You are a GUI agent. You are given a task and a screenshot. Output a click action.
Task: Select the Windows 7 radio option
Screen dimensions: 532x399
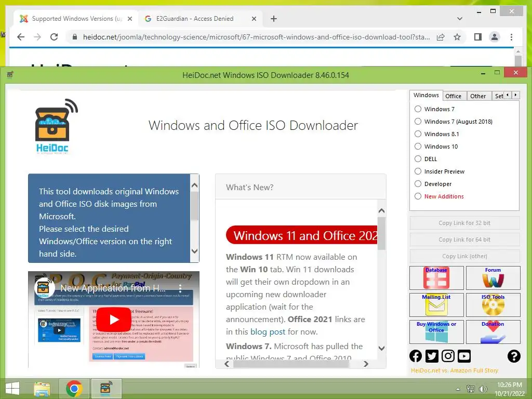tap(418, 109)
